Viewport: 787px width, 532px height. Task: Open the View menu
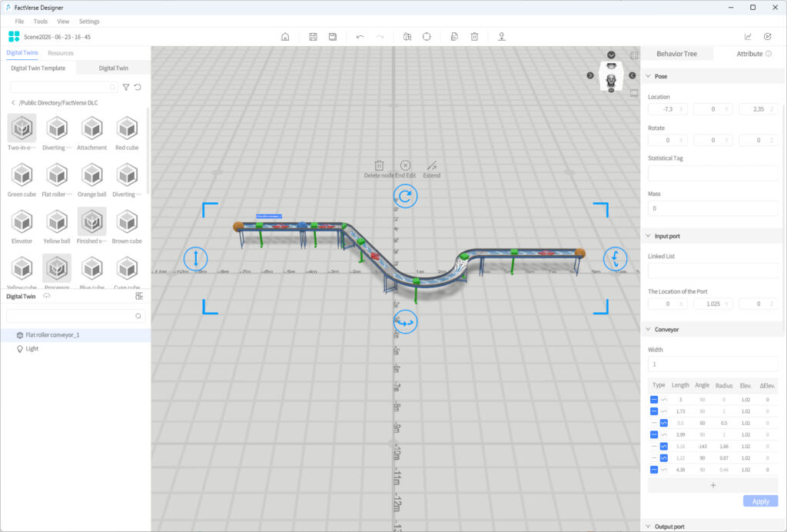(x=63, y=21)
